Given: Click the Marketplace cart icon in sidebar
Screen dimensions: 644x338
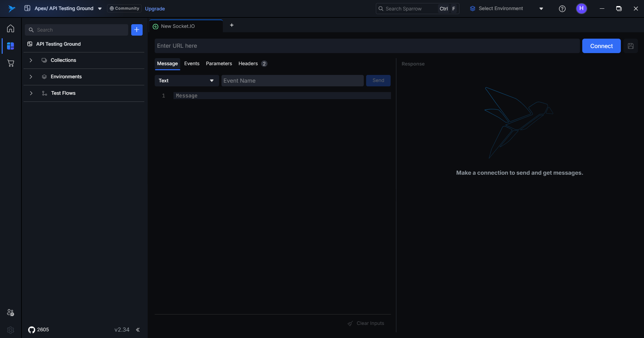Looking at the screenshot, I should pos(11,63).
